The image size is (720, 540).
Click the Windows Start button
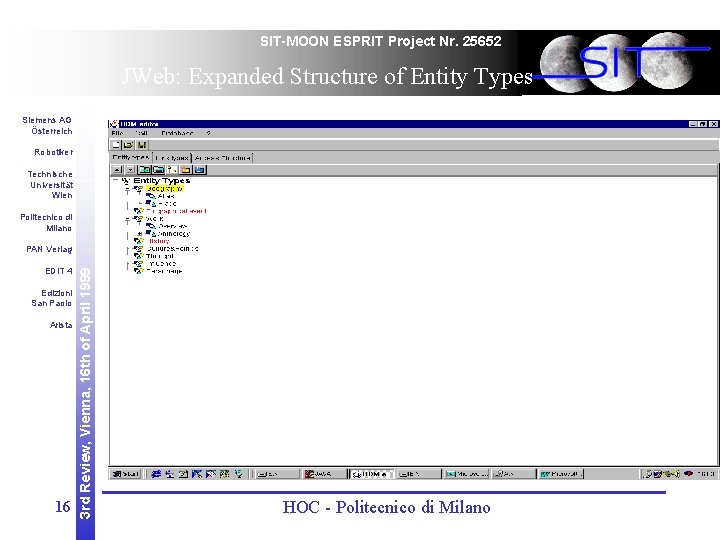pos(126,474)
